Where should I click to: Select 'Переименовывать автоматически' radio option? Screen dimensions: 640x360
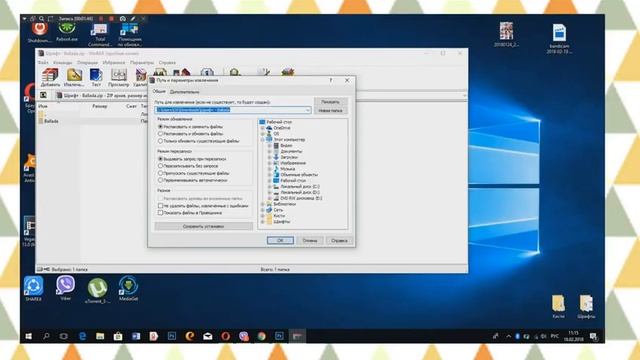[x=160, y=180]
